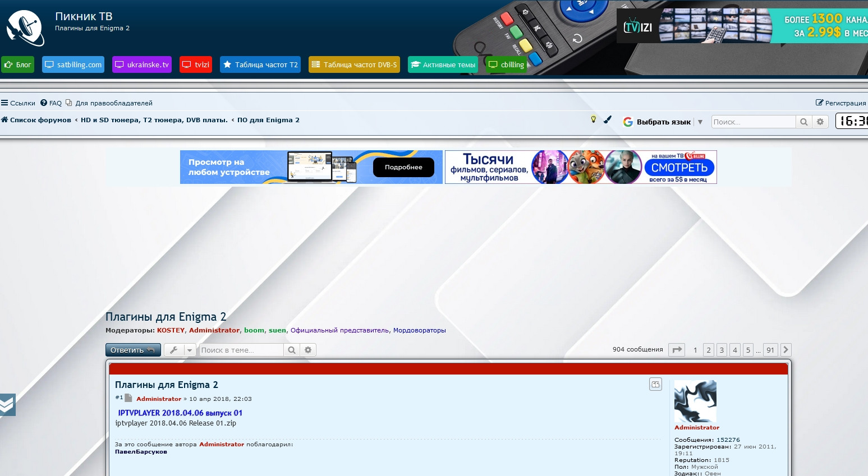Open moderator KOSTEY profile
Viewport: 868px width, 476px height.
point(171,330)
